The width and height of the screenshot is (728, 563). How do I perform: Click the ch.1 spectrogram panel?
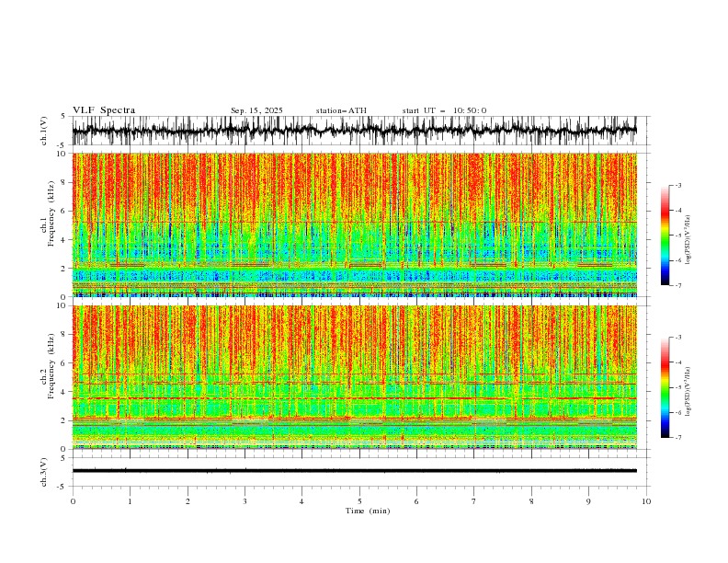[x=355, y=224]
